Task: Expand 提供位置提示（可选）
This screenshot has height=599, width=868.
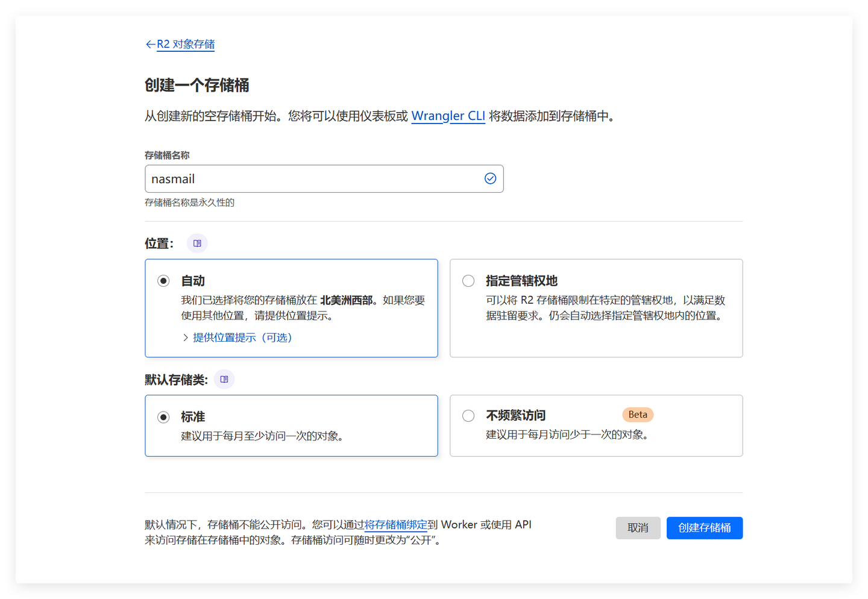Action: coord(237,337)
